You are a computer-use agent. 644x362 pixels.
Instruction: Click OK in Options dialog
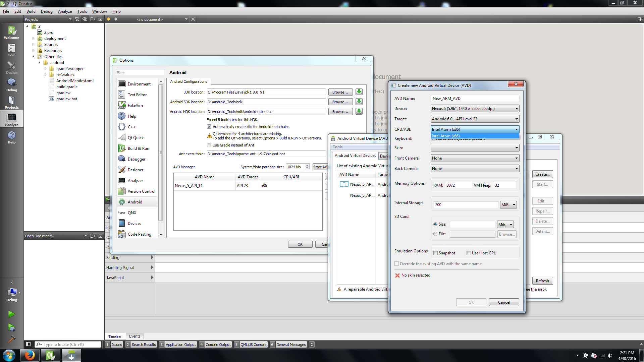pyautogui.click(x=300, y=244)
